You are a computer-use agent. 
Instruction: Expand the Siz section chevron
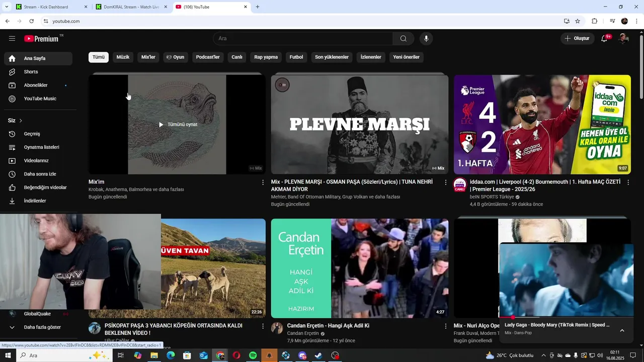pyautogui.click(x=21, y=121)
